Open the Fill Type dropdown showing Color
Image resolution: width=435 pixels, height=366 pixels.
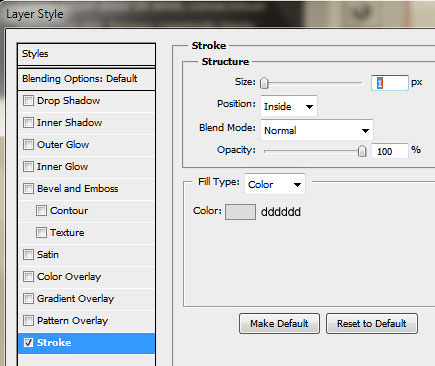coord(275,184)
